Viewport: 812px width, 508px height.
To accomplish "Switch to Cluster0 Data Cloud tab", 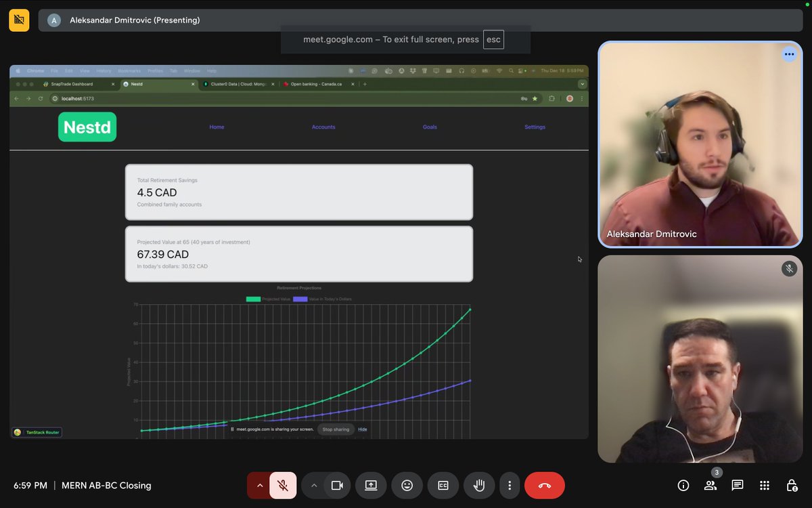I will tap(238, 84).
